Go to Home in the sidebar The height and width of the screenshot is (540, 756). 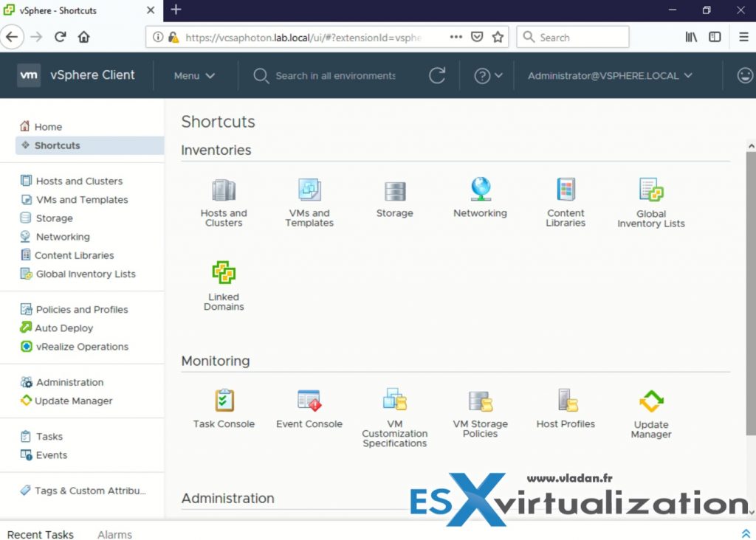(x=46, y=126)
